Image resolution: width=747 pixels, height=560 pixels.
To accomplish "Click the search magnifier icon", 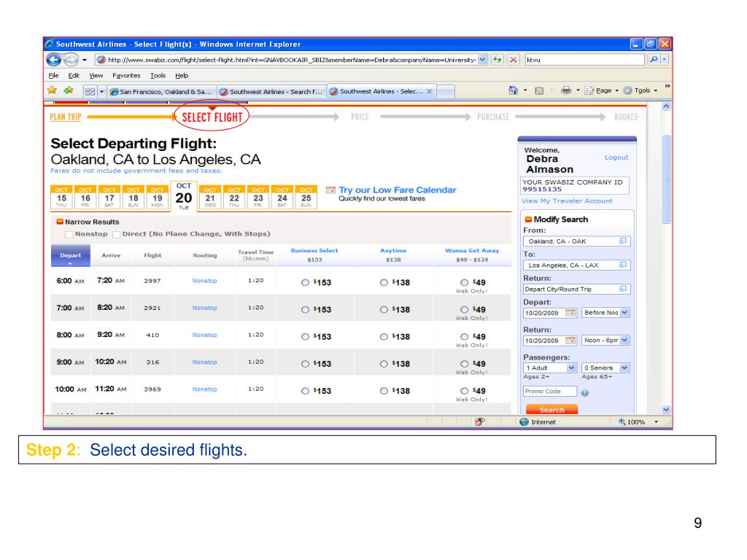I will 654,60.
